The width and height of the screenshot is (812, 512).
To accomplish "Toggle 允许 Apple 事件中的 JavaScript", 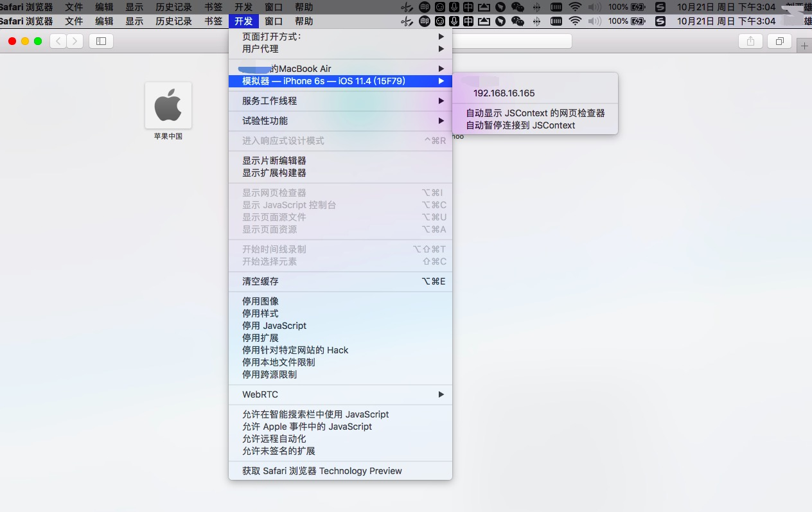I will tap(340, 427).
